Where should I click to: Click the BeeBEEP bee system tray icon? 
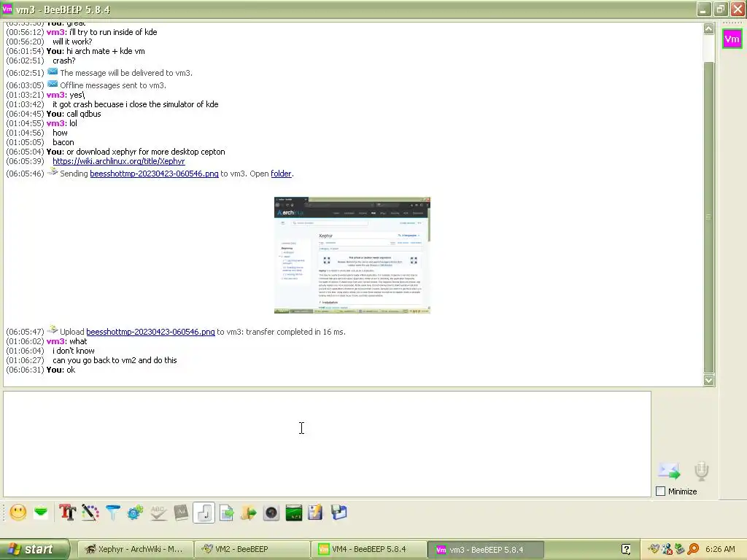pos(653,549)
